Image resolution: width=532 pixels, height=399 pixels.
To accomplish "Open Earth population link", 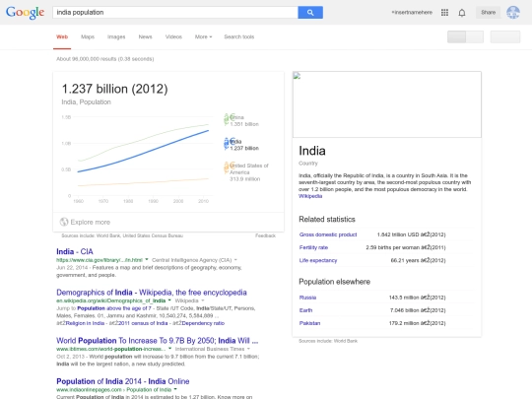I will 305,310.
